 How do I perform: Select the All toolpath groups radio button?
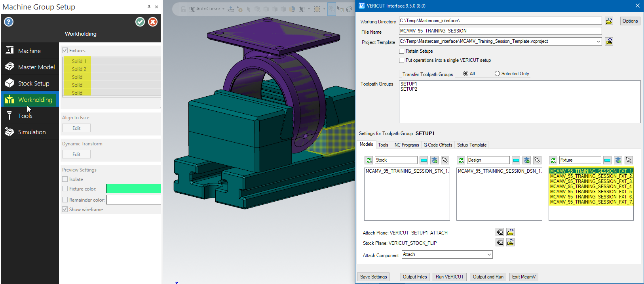coord(465,74)
